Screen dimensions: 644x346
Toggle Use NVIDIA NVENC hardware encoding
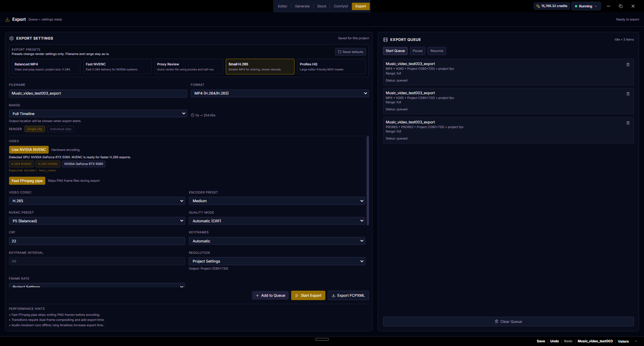[x=29, y=150]
